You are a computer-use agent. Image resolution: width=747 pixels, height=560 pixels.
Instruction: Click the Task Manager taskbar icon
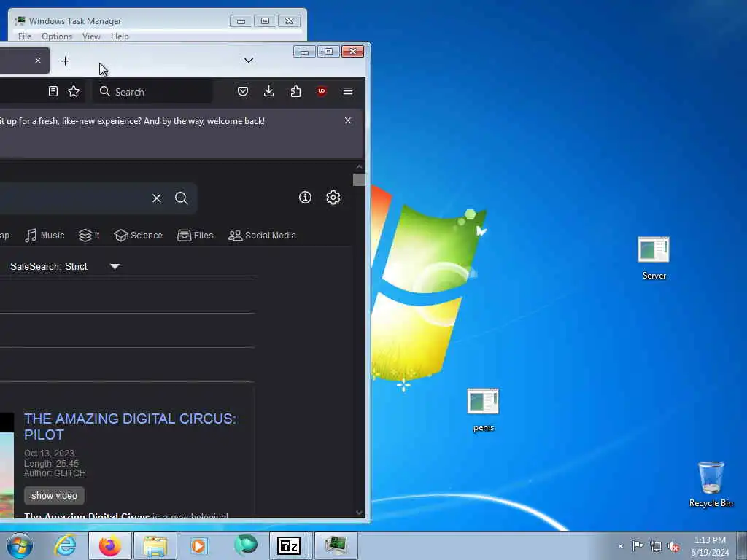pyautogui.click(x=336, y=545)
